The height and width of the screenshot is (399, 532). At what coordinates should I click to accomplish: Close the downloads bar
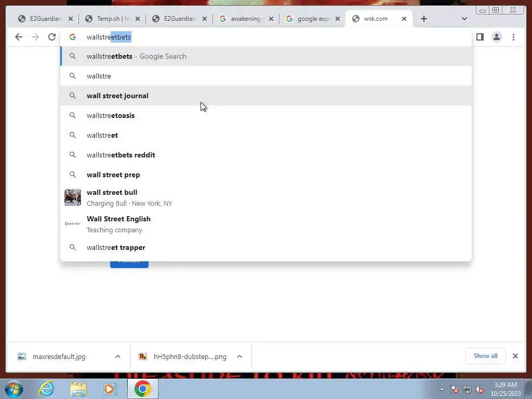tap(515, 355)
